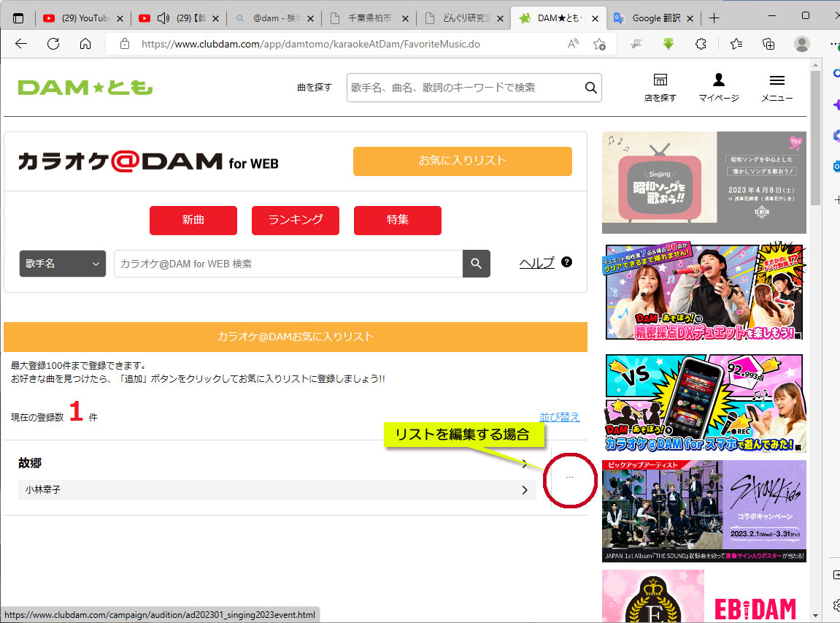Open the 故郷 song row chevron
Screen dimensions: 840x623
(x=525, y=463)
